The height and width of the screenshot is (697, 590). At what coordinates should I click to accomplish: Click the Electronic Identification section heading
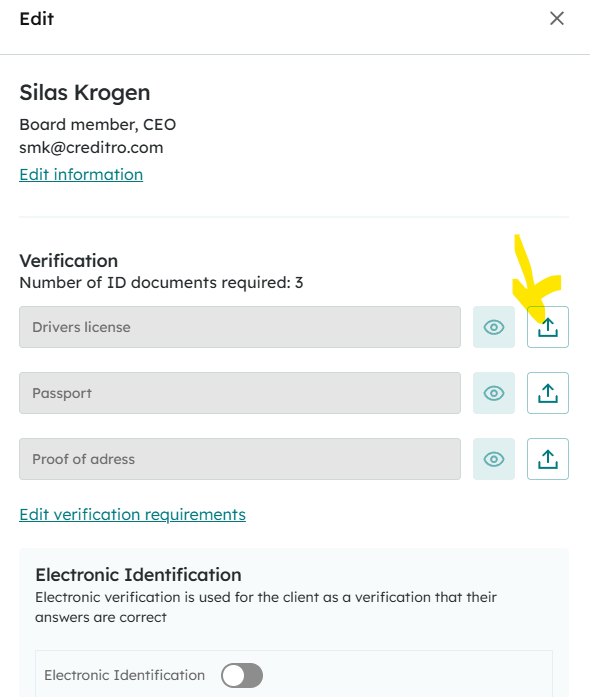(138, 575)
